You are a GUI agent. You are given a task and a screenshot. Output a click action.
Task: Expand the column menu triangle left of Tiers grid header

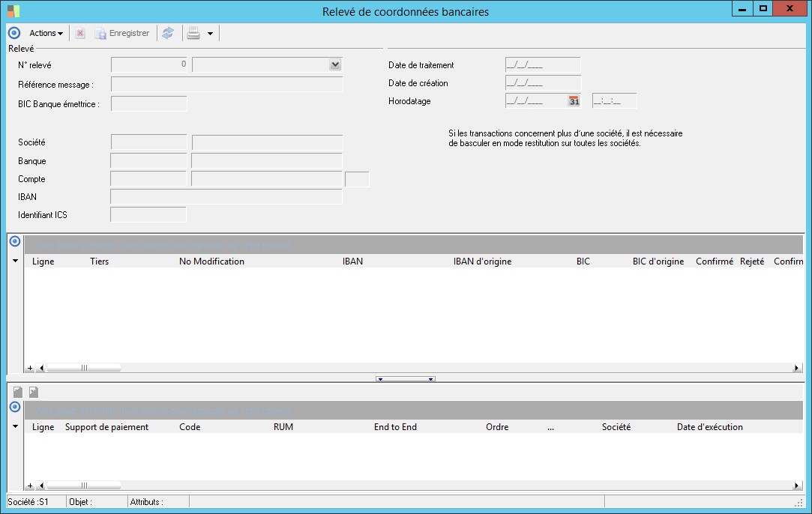tap(15, 261)
